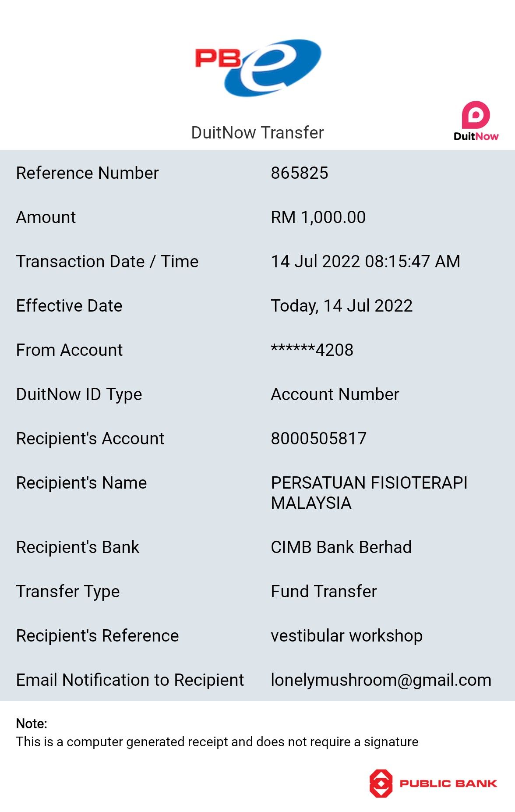Click the DuitNow wordmark below the pink logo

[x=476, y=136]
